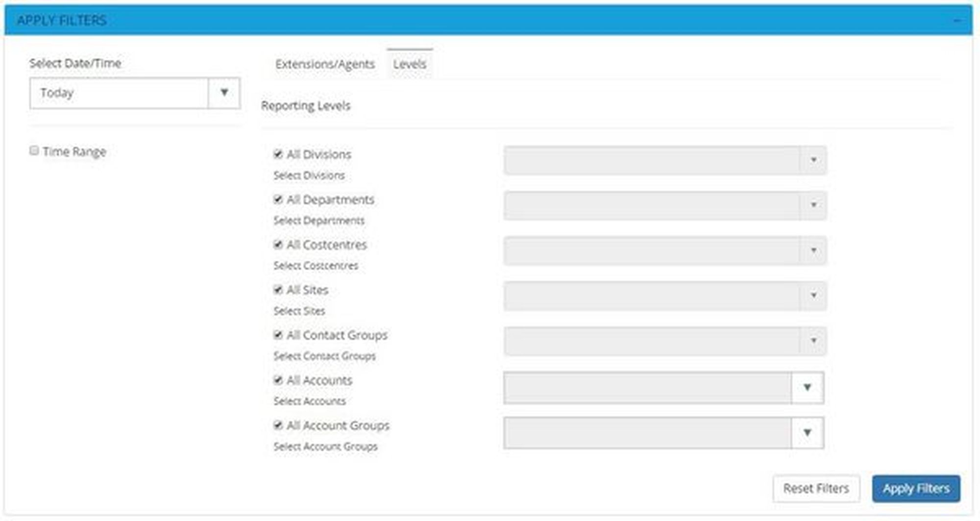Uncheck All Costcentres checkbox
This screenshot has width=980, height=521.
[278, 245]
